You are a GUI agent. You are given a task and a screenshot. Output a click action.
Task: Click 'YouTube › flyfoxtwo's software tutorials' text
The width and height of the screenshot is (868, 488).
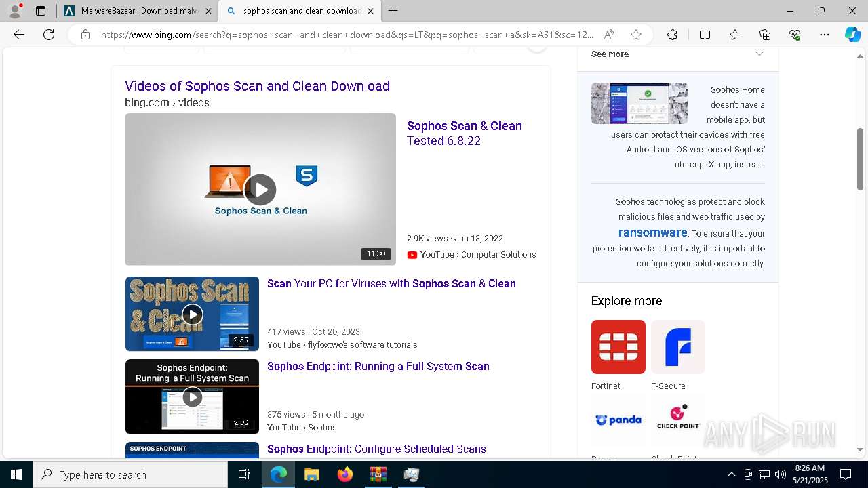pos(342,345)
